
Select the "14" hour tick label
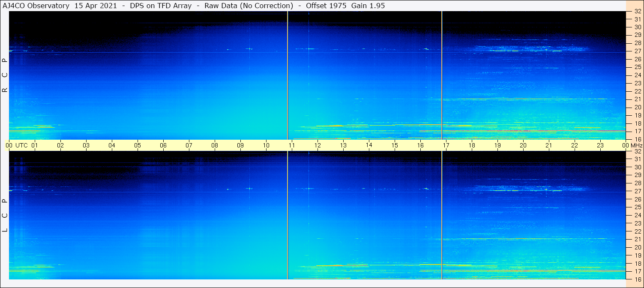pos(369,145)
